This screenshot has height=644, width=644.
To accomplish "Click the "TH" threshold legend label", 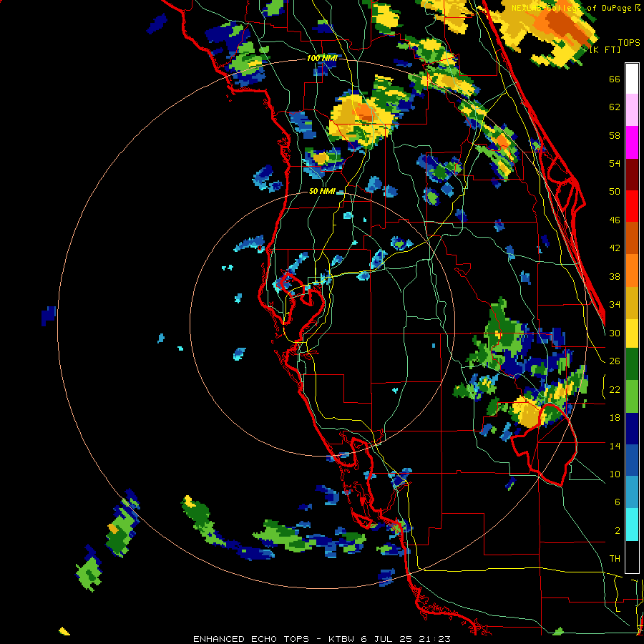I will [615, 559].
